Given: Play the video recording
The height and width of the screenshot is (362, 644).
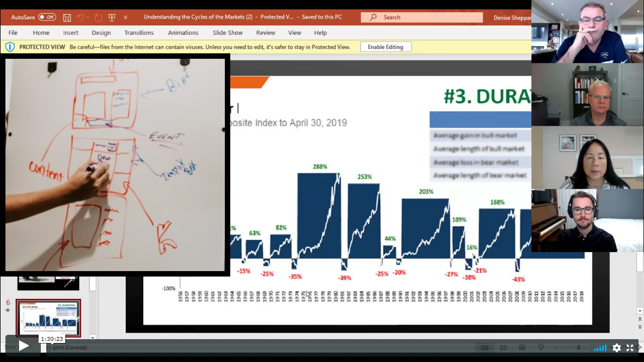Looking at the screenshot, I should point(23,346).
